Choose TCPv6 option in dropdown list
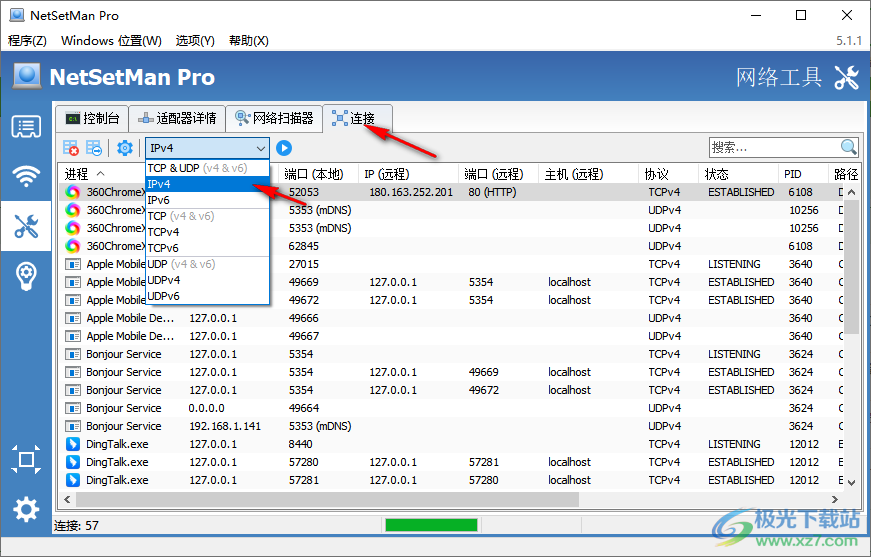 (207, 248)
